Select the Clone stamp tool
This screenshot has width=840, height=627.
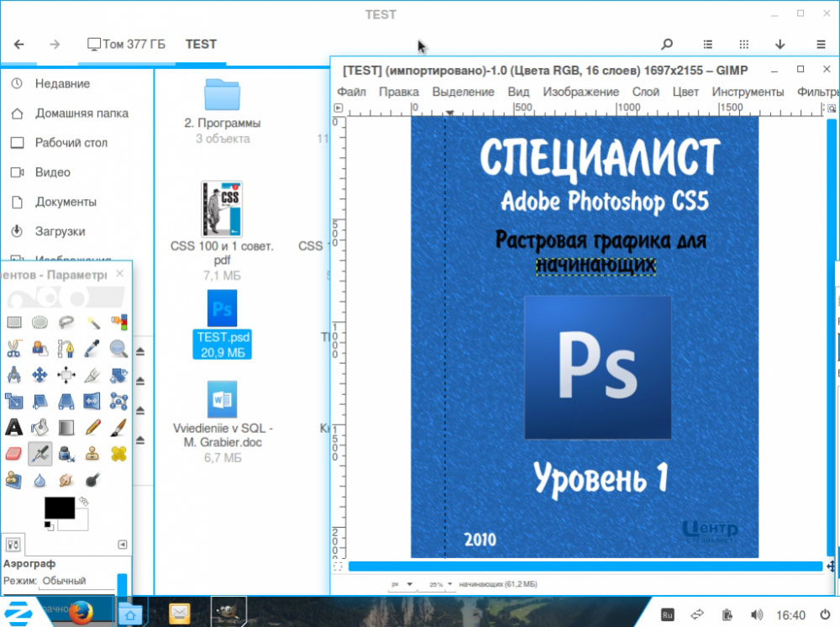click(92, 454)
